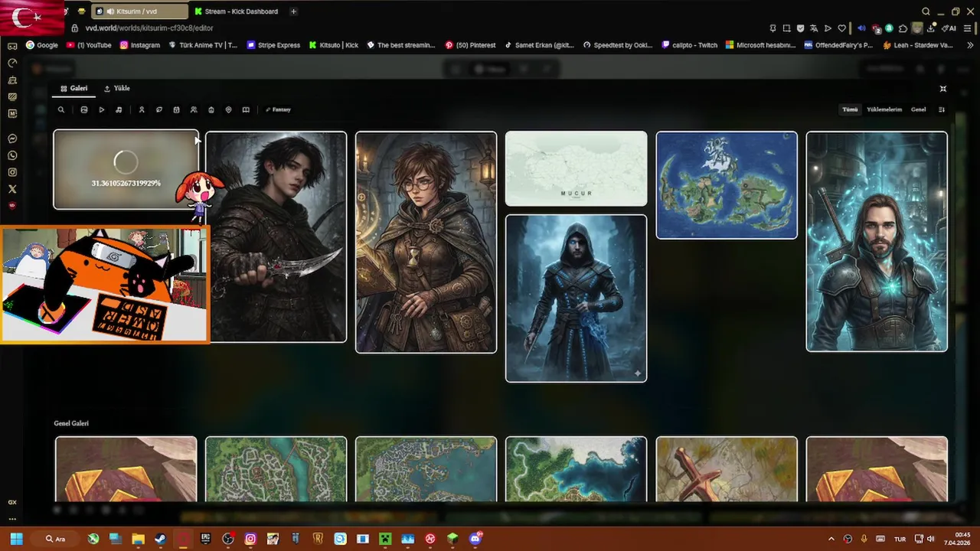This screenshot has height=551, width=980.
Task: Close the gallery panel with X
Action: [943, 89]
